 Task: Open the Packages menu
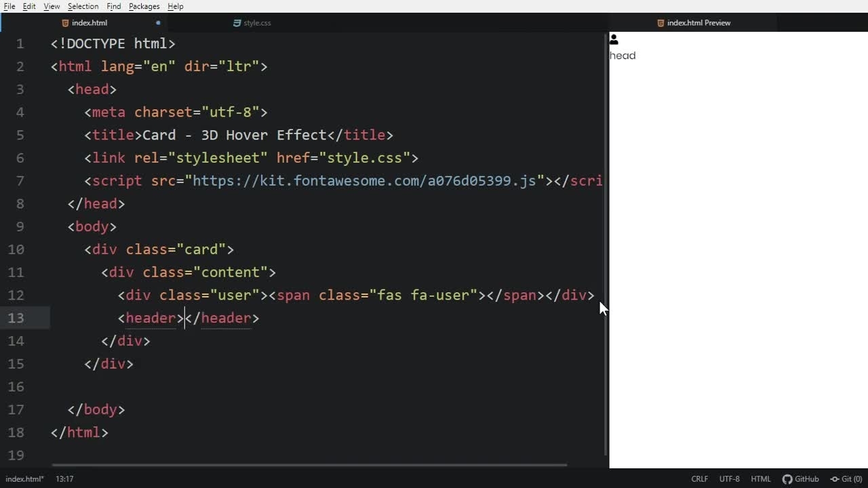click(144, 6)
